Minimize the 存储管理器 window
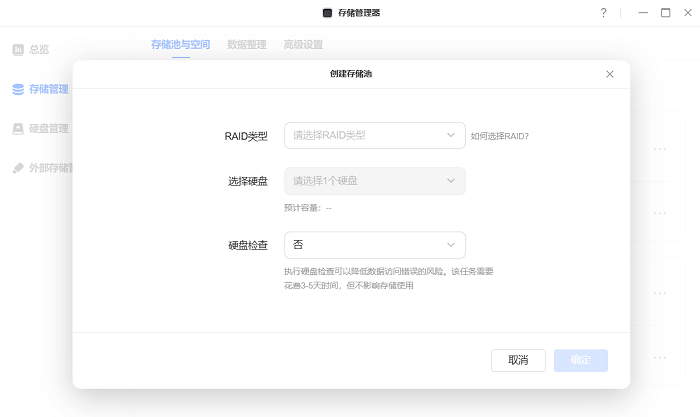The width and height of the screenshot is (700, 417). click(x=644, y=13)
